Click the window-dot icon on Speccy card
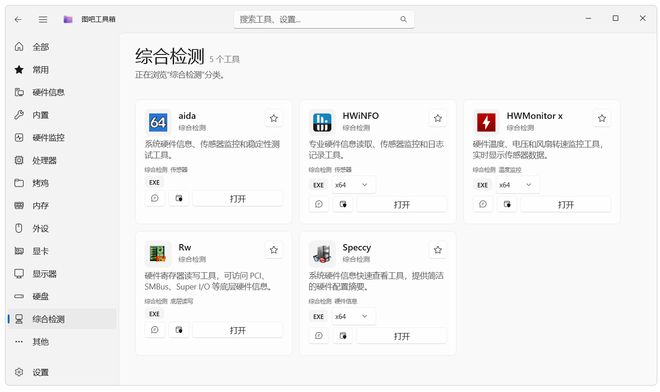This screenshot has height=392, width=660. tap(343, 336)
